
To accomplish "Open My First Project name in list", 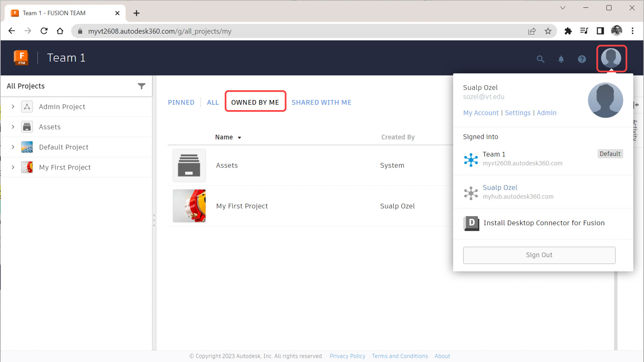I will point(242,206).
